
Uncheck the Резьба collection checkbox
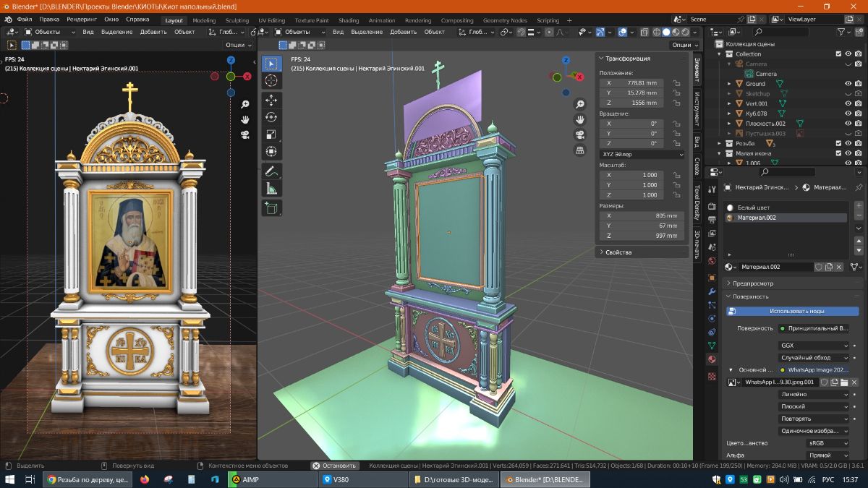tap(838, 142)
